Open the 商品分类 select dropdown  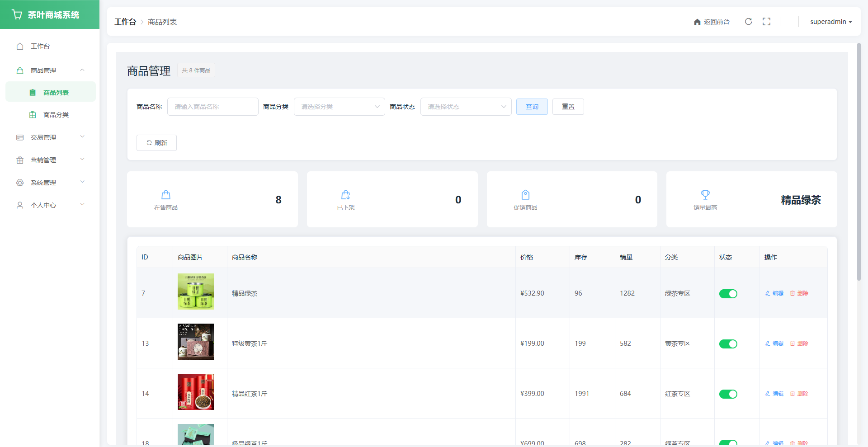(x=339, y=107)
